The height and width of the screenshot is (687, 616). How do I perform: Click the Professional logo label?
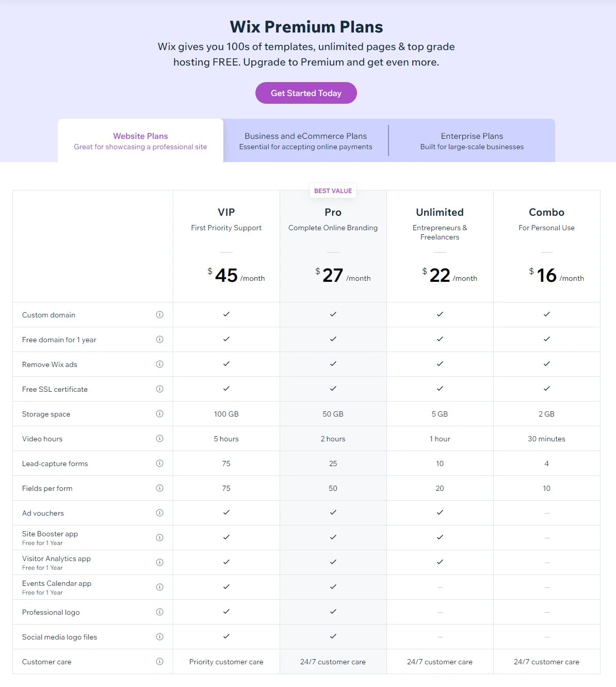(x=51, y=612)
